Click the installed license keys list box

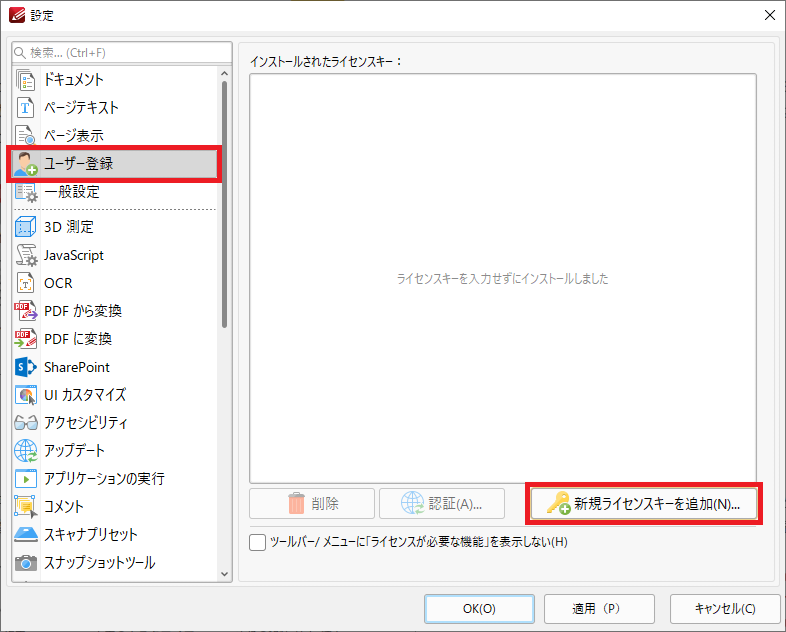(503, 278)
